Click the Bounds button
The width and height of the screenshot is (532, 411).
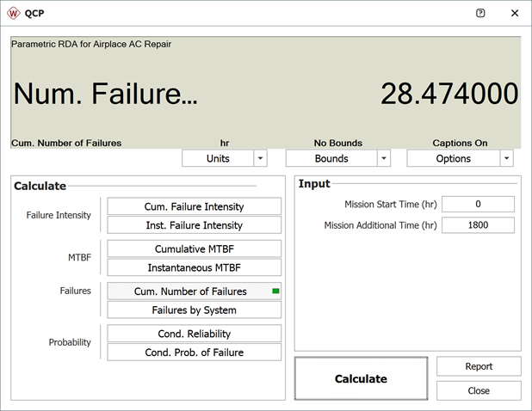click(331, 158)
